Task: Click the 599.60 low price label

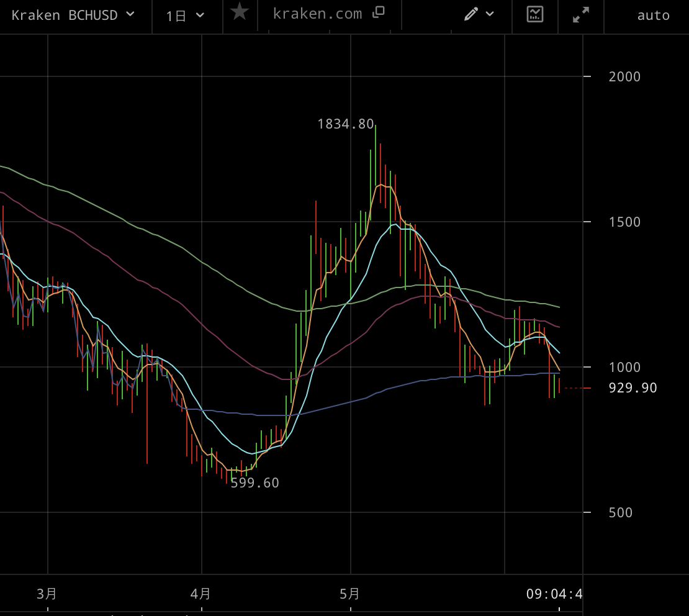Action: click(255, 483)
